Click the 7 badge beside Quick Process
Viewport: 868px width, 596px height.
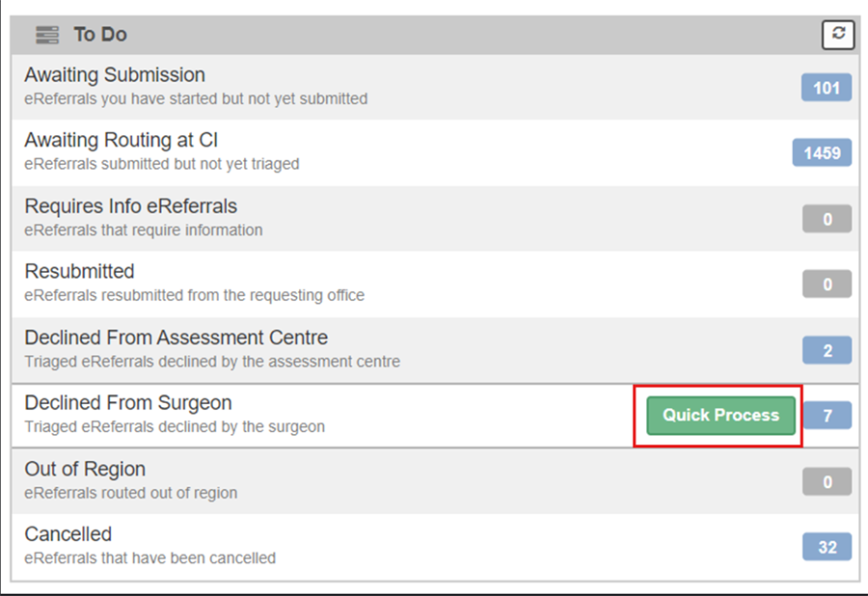coord(827,415)
